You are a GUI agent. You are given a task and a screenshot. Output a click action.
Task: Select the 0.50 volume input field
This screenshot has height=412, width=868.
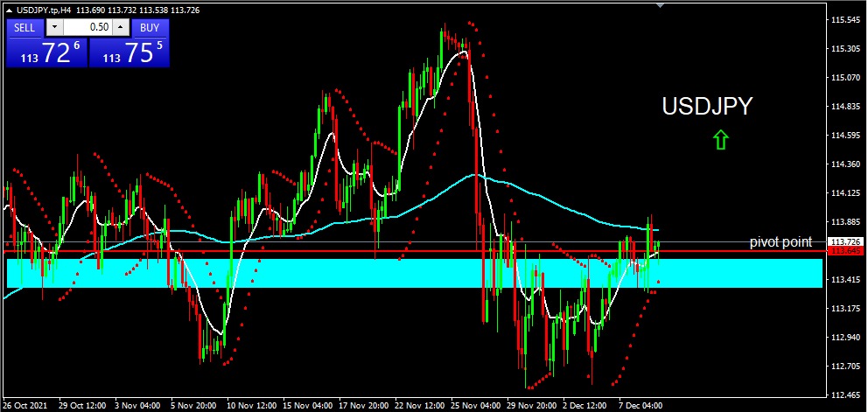(88, 28)
